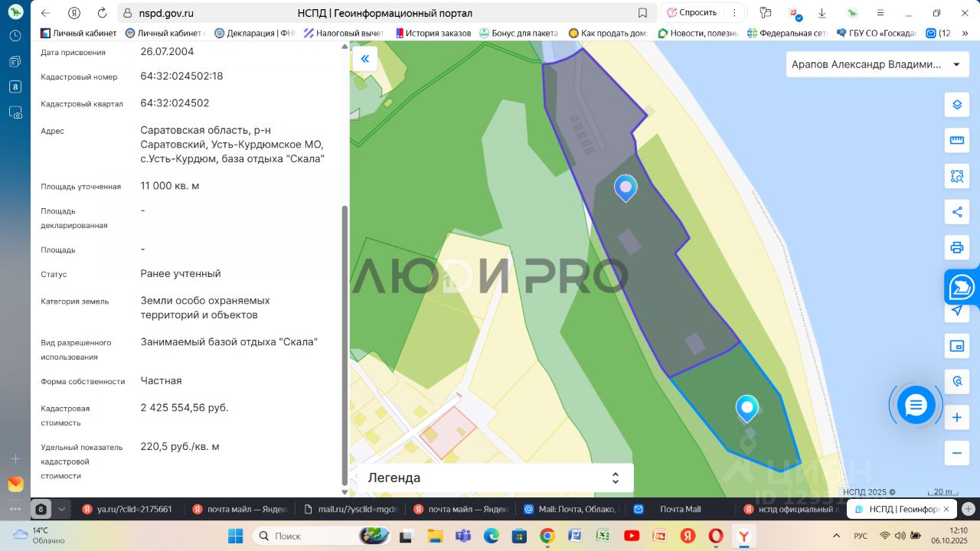Switch to the Почта Mail tab
Image resolution: width=980 pixels, height=551 pixels.
[680, 509]
